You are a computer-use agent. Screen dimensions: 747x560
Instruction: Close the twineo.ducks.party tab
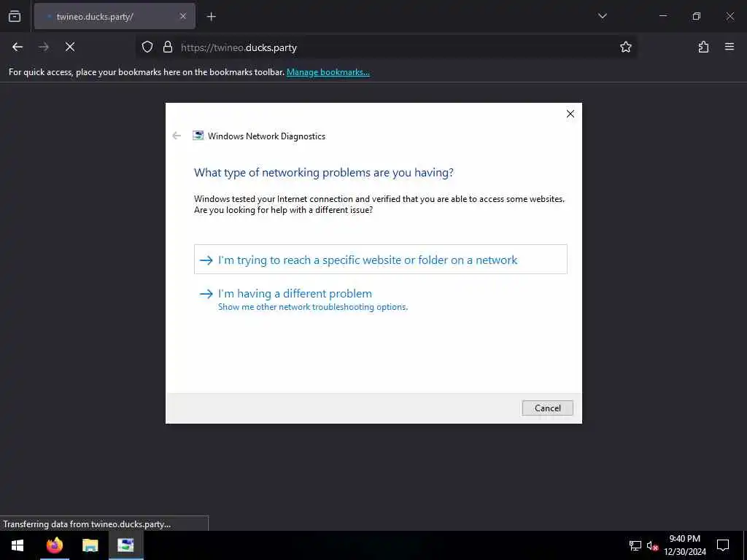pos(183,16)
